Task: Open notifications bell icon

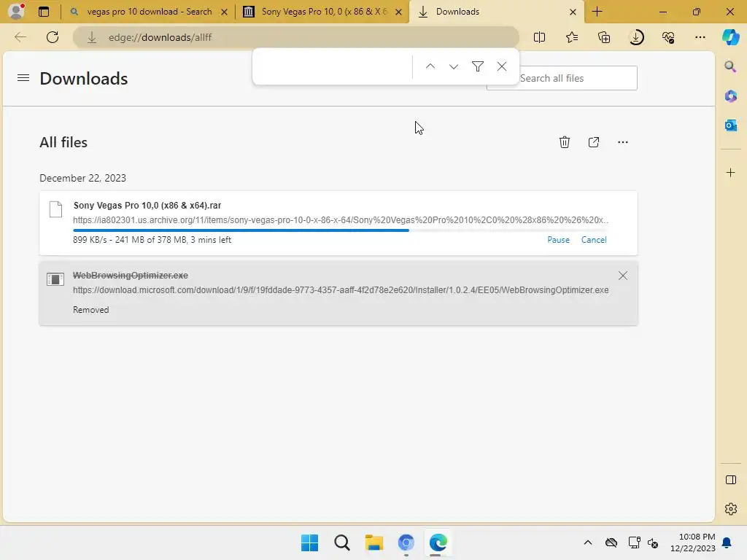Action: (727, 542)
